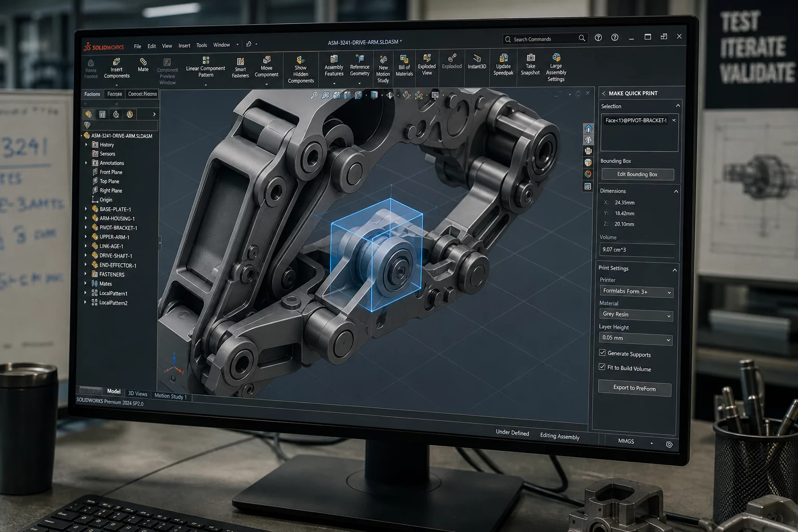Open Bill of Materials
Viewport: 798px width, 532px height.
click(x=404, y=65)
